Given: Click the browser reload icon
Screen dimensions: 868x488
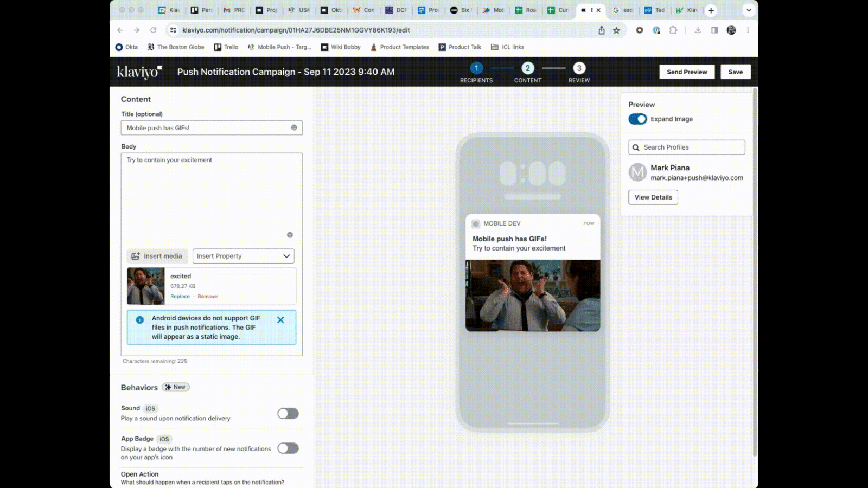Looking at the screenshot, I should click(154, 30).
